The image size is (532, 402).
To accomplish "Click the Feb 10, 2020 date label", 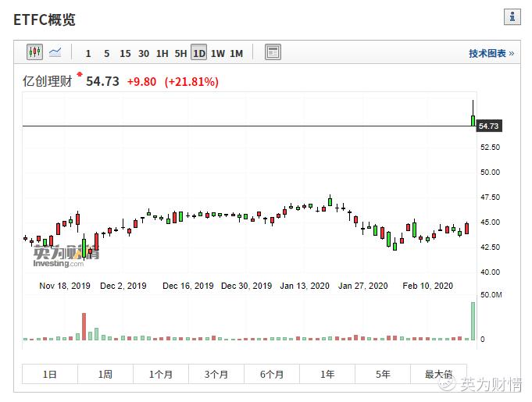I will tap(428, 286).
